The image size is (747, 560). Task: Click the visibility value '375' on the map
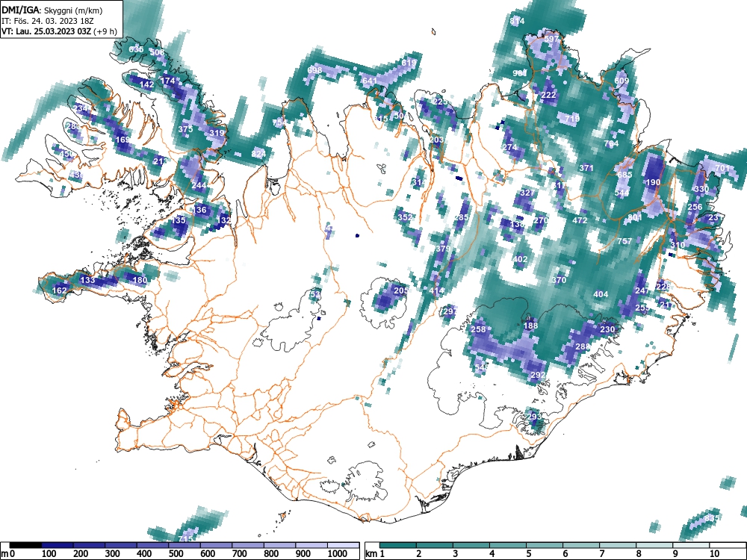coord(185,129)
